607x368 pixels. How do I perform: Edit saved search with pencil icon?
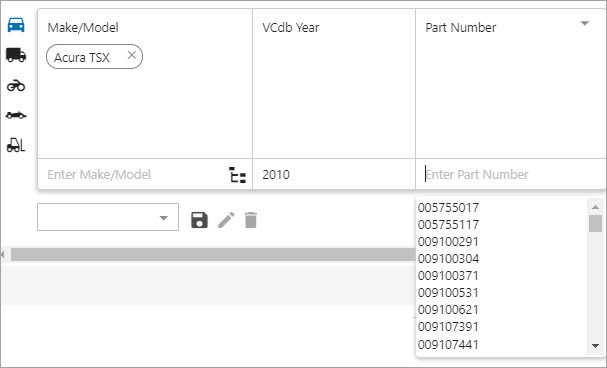(x=226, y=220)
